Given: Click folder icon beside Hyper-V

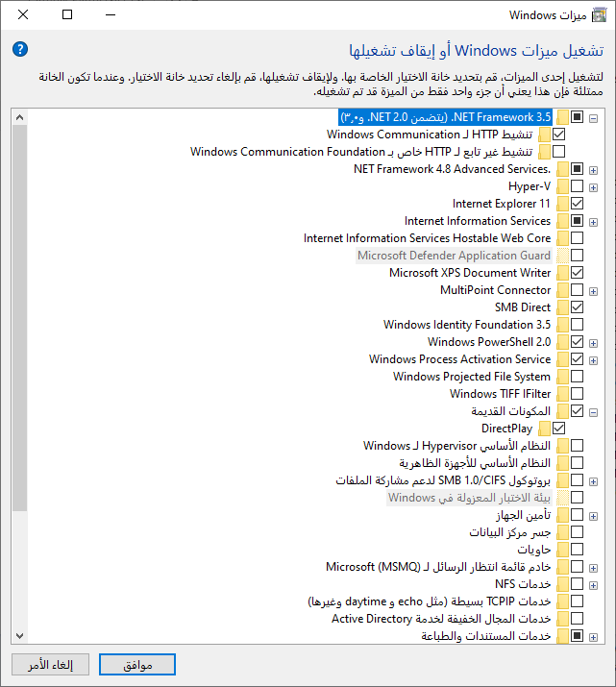Looking at the screenshot, I should 563,186.
